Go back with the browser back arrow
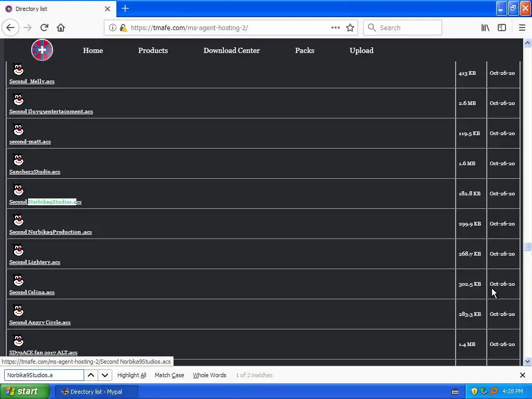This screenshot has width=532, height=399. (10, 28)
